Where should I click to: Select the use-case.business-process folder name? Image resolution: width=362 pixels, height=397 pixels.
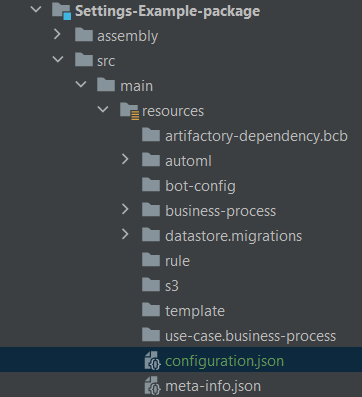[250, 336]
